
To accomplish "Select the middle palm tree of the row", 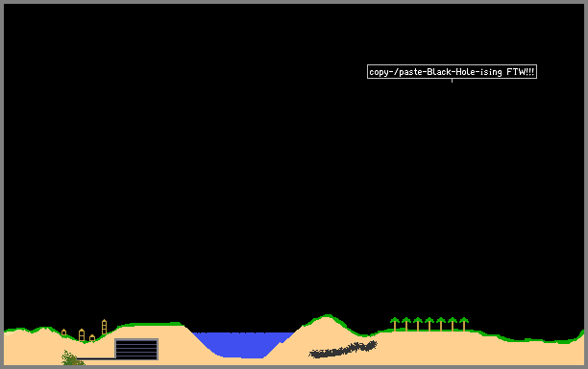I will 429,324.
